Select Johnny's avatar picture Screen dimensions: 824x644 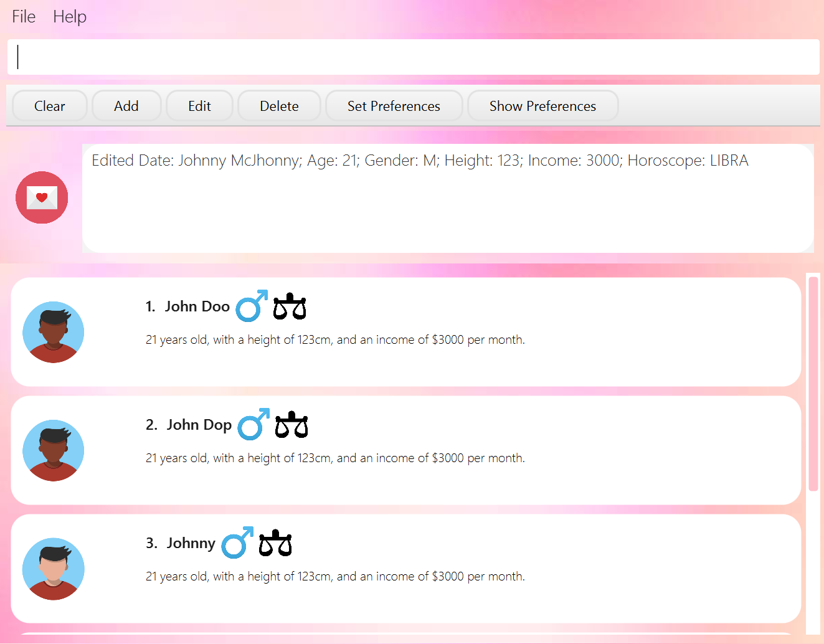(54, 569)
